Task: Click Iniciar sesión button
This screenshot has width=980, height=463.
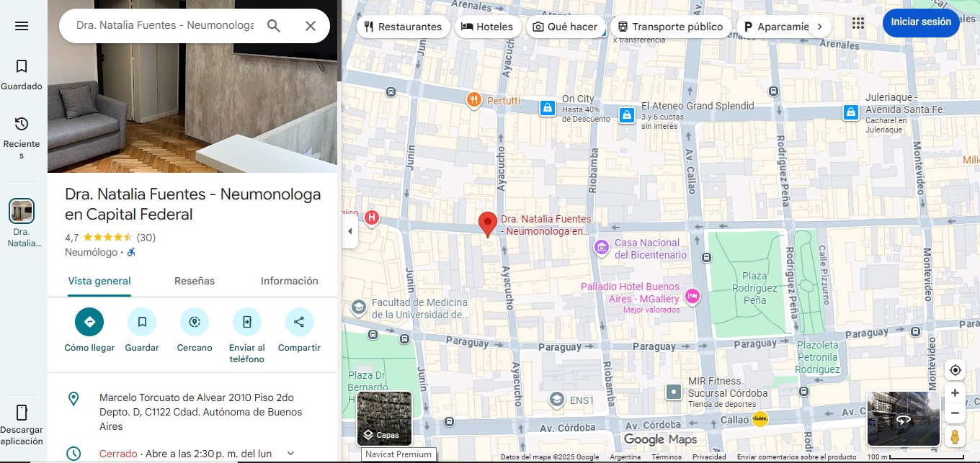Action: [x=921, y=22]
